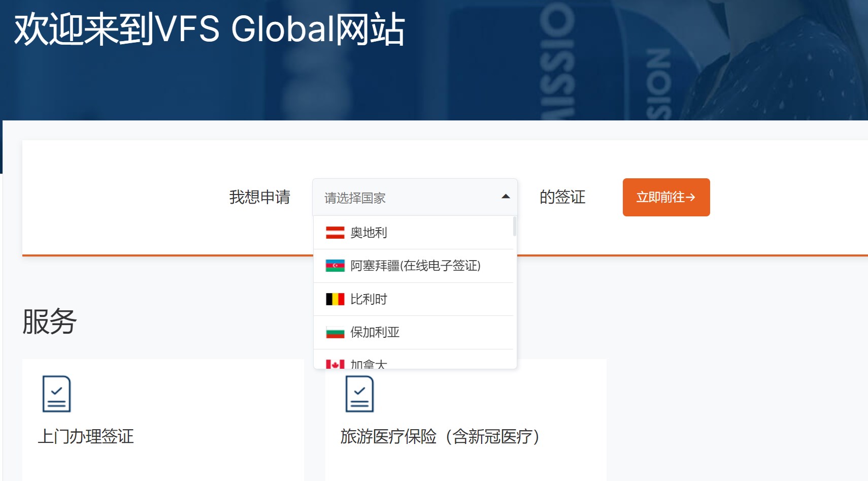Click the Belgium flag icon
Viewport: 868px width, 481px height.
point(335,299)
